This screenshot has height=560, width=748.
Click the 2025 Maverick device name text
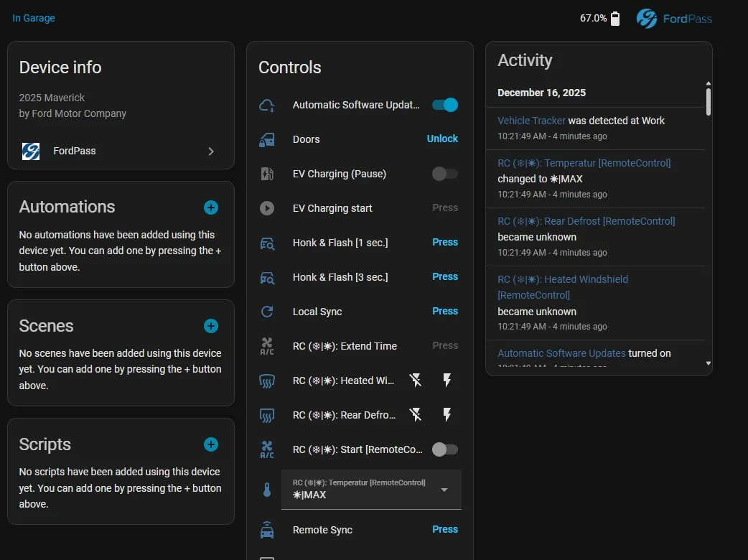pos(52,98)
